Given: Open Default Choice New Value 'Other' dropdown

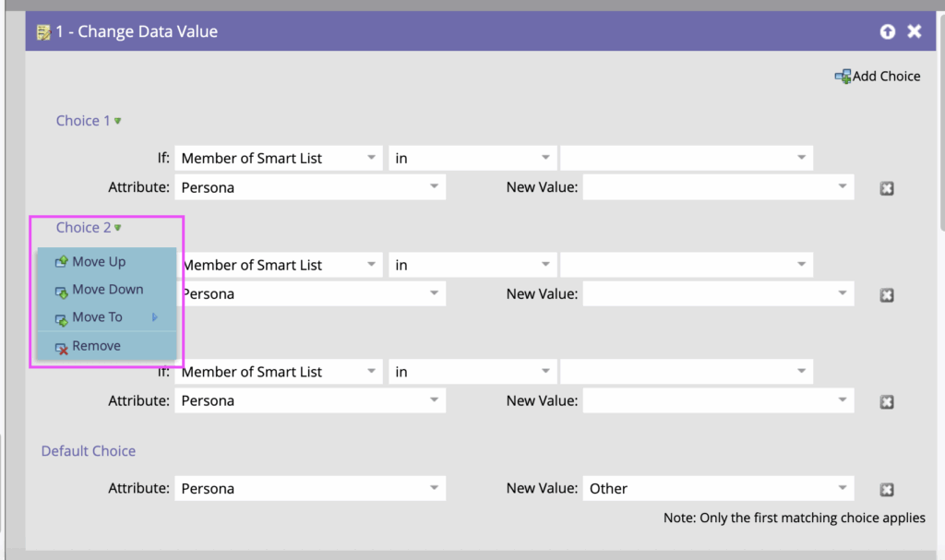Looking at the screenshot, I should 717,489.
